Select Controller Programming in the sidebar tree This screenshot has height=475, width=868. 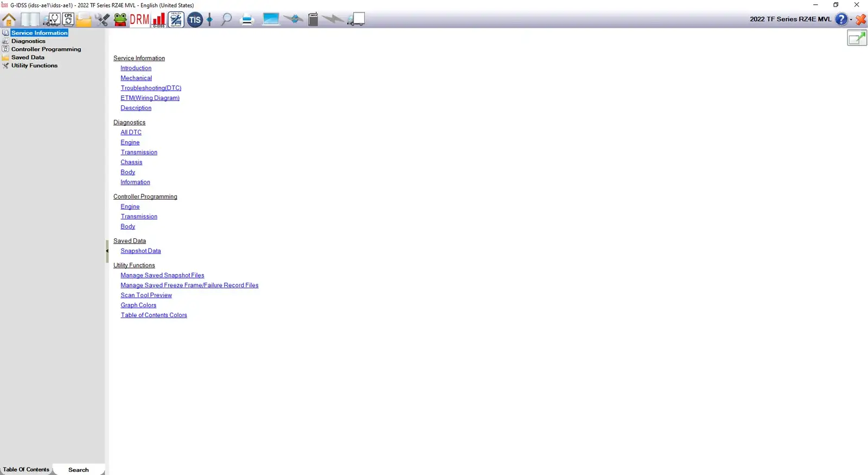tap(46, 49)
